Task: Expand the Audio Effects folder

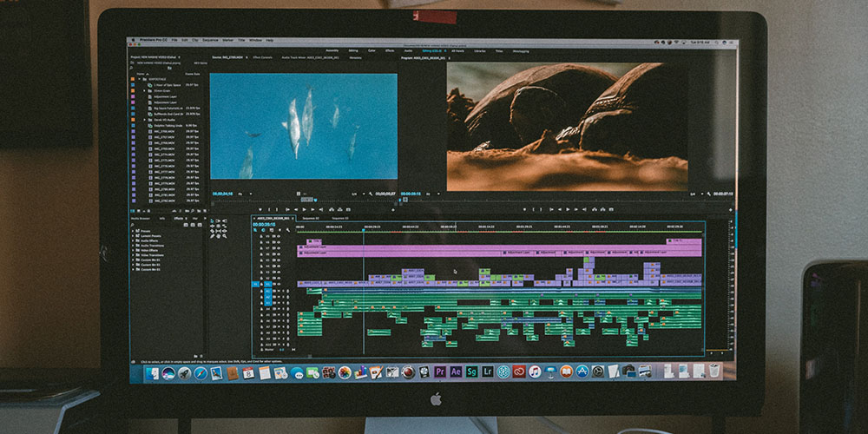Action: click(133, 240)
